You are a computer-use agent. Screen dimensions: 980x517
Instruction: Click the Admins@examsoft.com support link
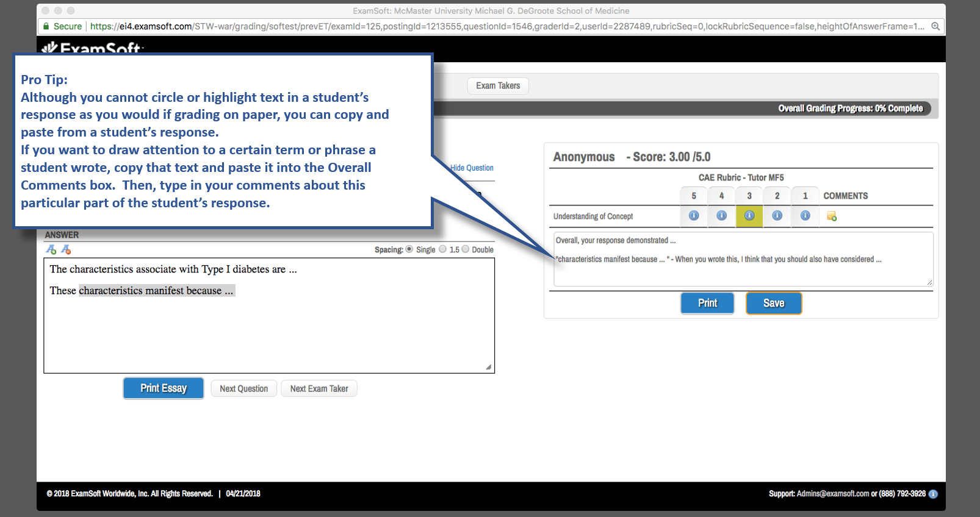[833, 494]
